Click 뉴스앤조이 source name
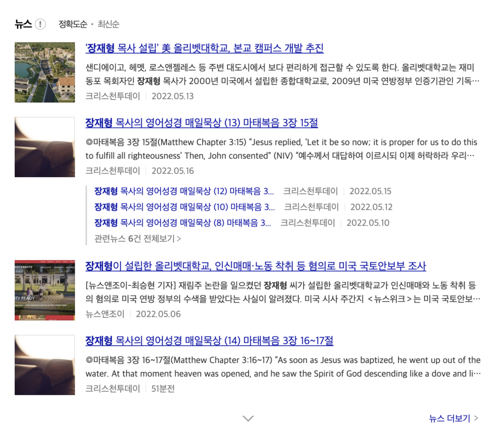 [x=105, y=314]
